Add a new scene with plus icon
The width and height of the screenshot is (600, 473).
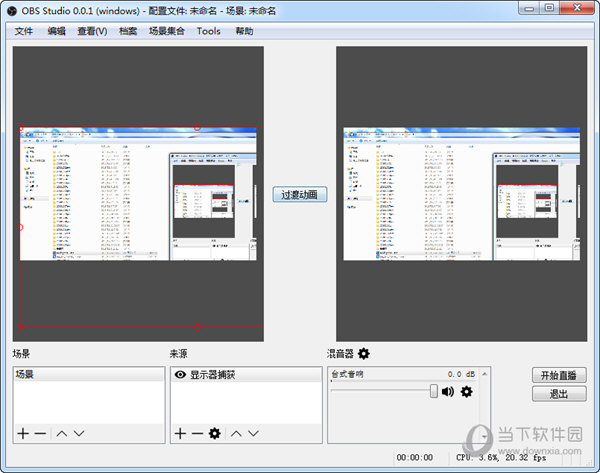(22, 433)
